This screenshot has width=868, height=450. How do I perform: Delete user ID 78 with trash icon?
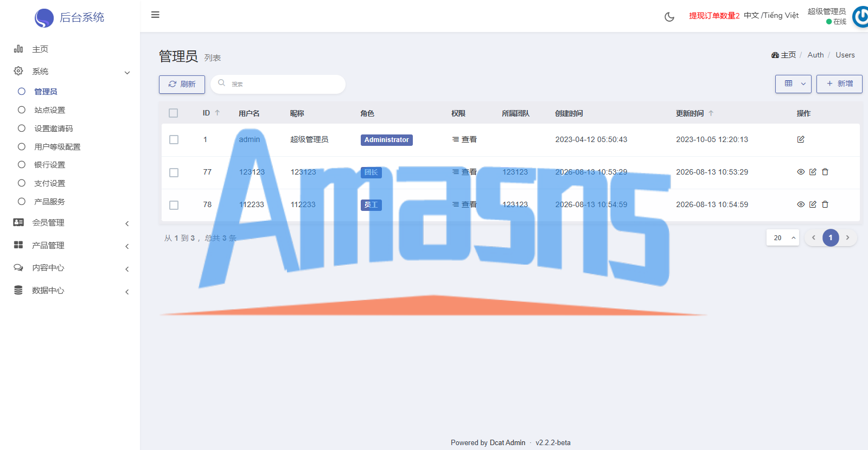pos(825,204)
